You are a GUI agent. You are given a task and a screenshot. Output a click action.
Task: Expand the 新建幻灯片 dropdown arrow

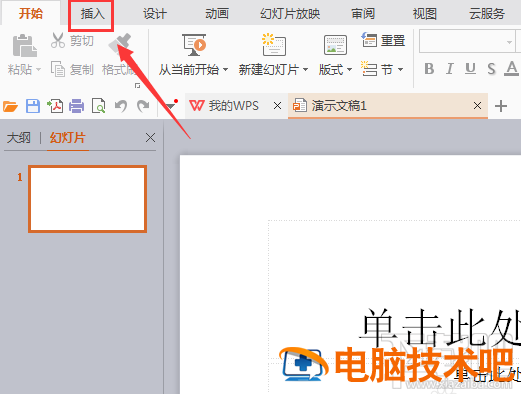pyautogui.click(x=305, y=70)
